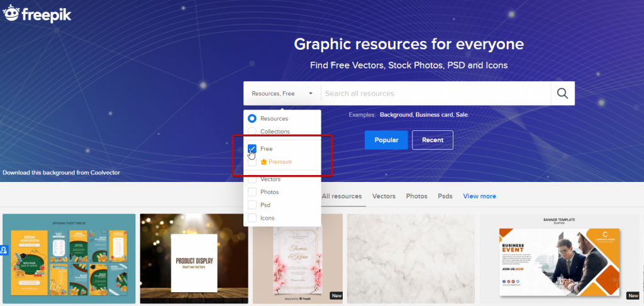Click the Search all resources field
Image resolution: width=644 pixels, height=306 pixels.
click(435, 93)
